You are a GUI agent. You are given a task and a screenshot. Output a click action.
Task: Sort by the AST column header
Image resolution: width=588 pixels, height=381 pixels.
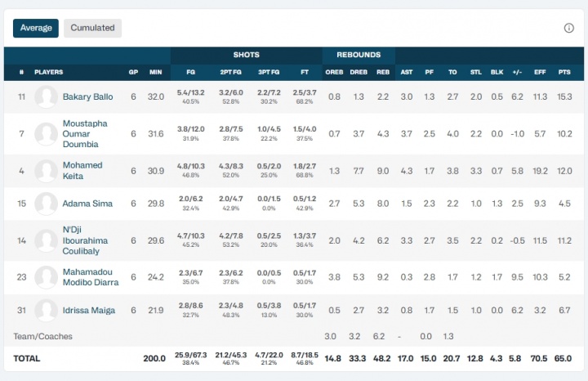[407, 72]
